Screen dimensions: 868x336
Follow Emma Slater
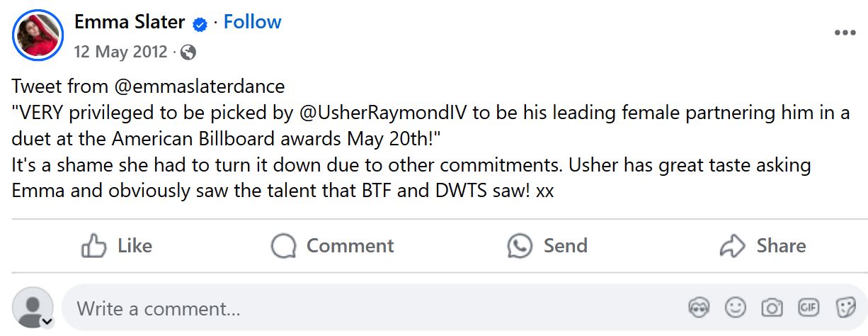[252, 22]
